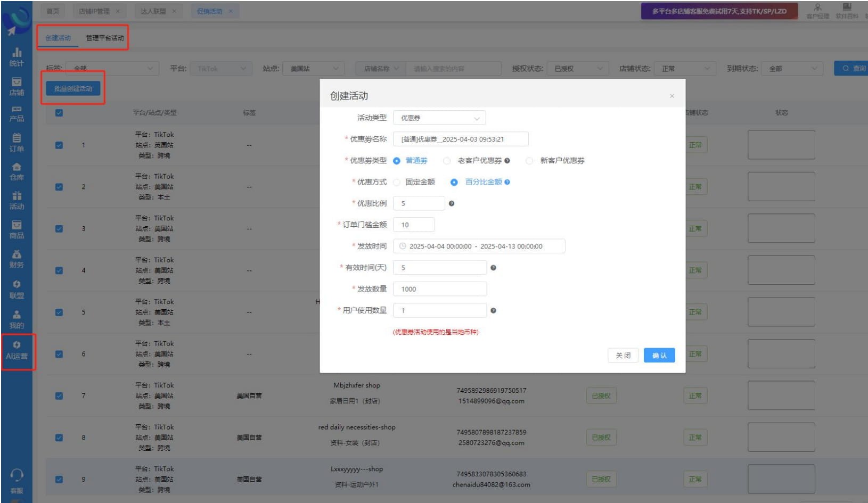The width and height of the screenshot is (868, 503).
Task: Click the 确认 confirm button
Action: pos(659,356)
